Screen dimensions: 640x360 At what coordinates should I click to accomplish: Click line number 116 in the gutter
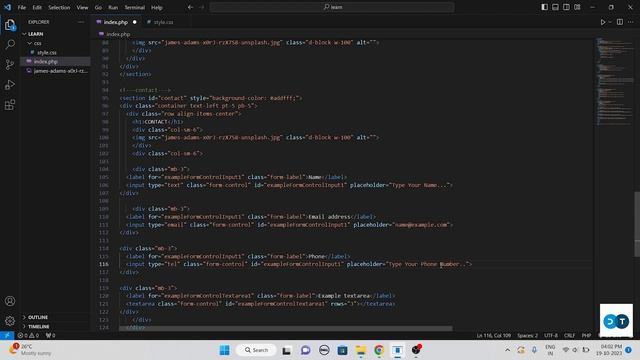pyautogui.click(x=104, y=264)
